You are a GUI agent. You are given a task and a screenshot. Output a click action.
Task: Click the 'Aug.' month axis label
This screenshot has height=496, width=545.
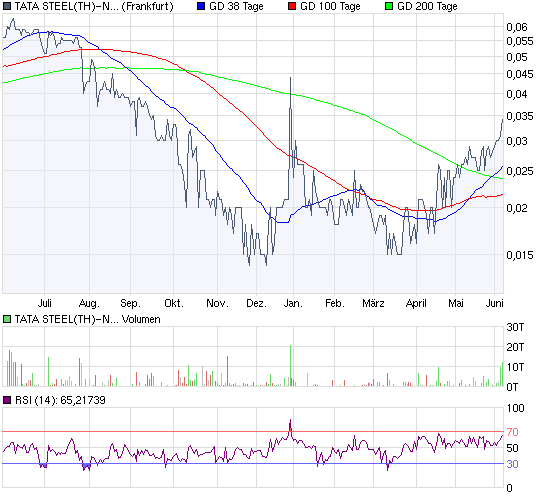click(x=89, y=303)
